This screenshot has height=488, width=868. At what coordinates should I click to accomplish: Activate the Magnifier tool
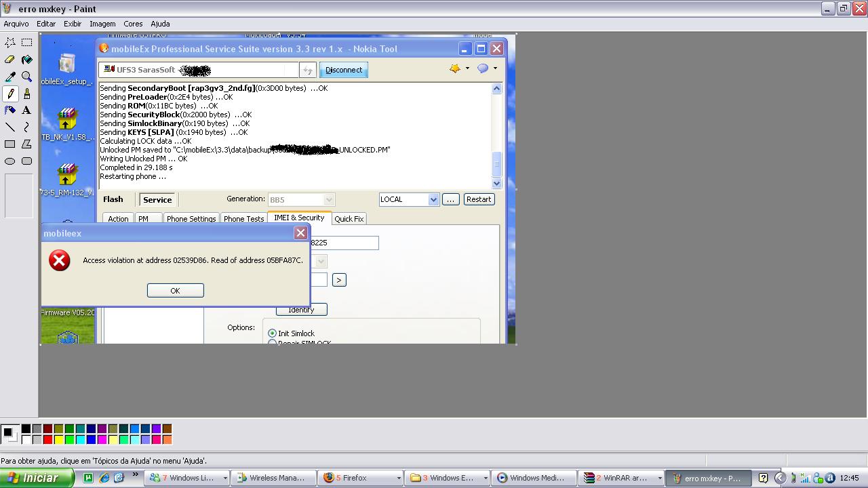coord(26,77)
